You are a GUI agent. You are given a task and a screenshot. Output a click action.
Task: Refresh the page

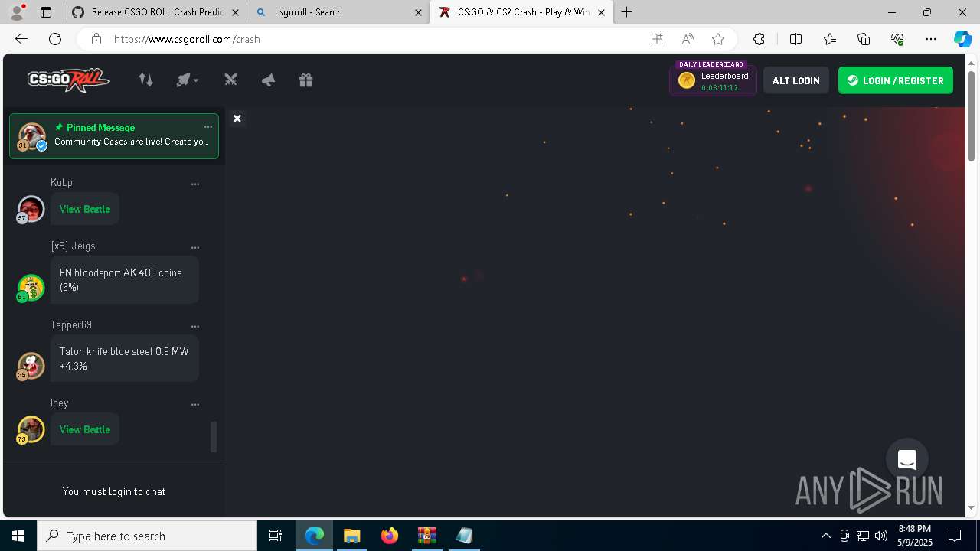coord(55,39)
